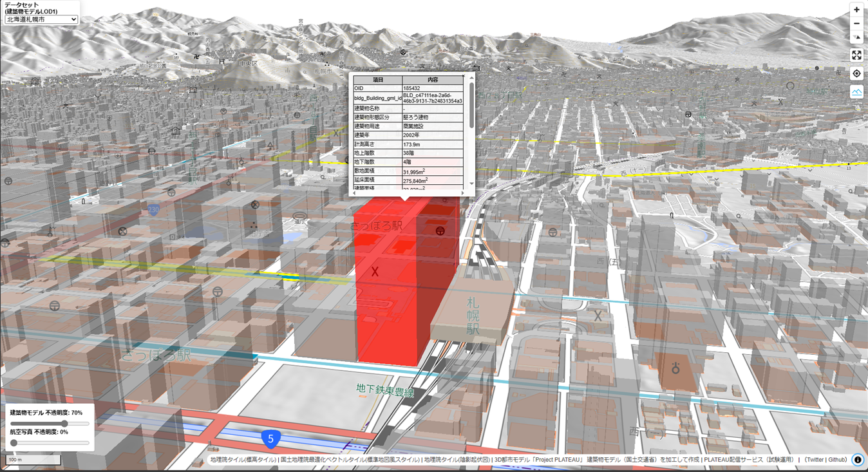Click the zoom in plus icon
The width and height of the screenshot is (868, 472).
(856, 9)
